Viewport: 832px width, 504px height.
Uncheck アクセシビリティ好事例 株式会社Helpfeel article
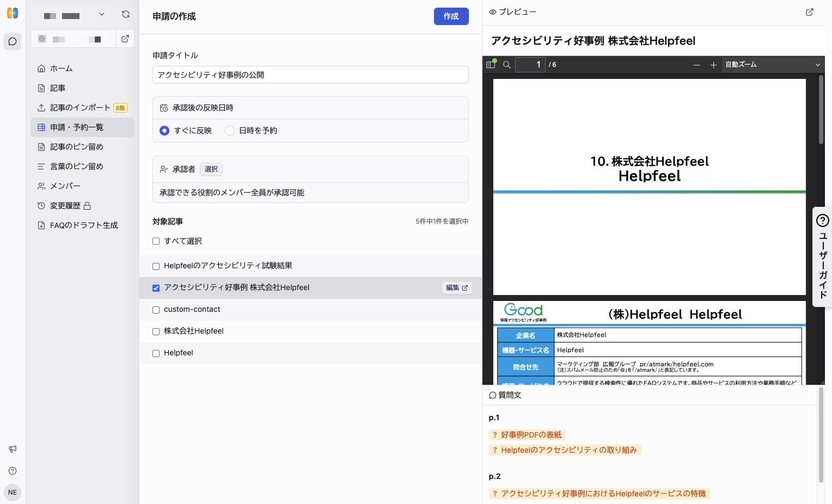point(156,288)
